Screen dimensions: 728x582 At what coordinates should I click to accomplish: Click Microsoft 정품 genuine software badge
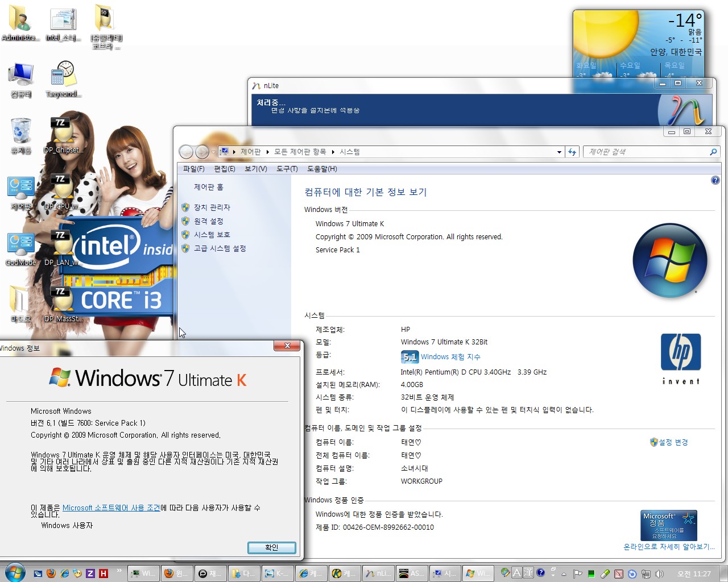pos(669,525)
